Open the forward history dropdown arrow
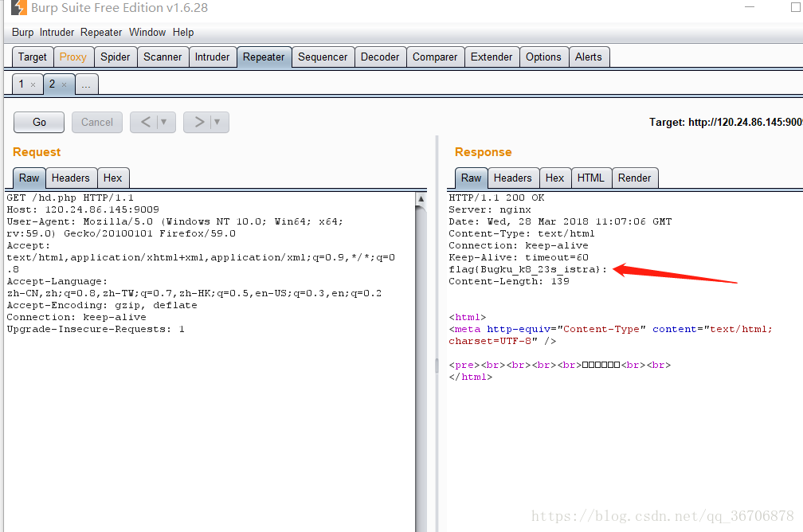The width and height of the screenshot is (803, 532). [217, 122]
